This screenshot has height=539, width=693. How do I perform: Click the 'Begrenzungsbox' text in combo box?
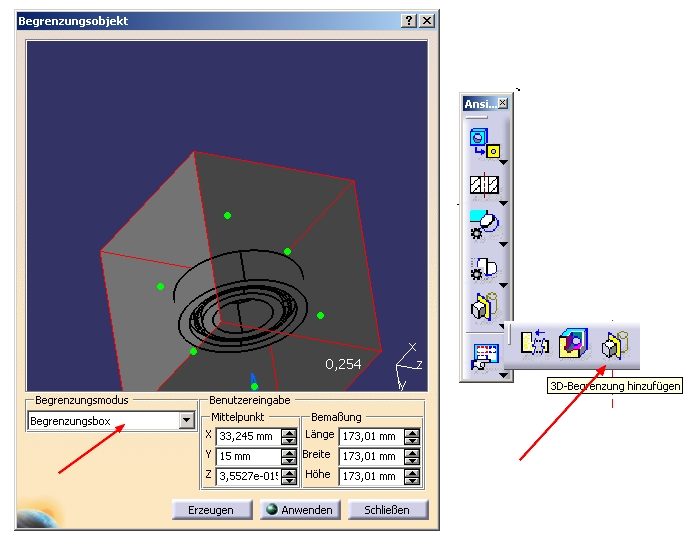pyautogui.click(x=70, y=421)
